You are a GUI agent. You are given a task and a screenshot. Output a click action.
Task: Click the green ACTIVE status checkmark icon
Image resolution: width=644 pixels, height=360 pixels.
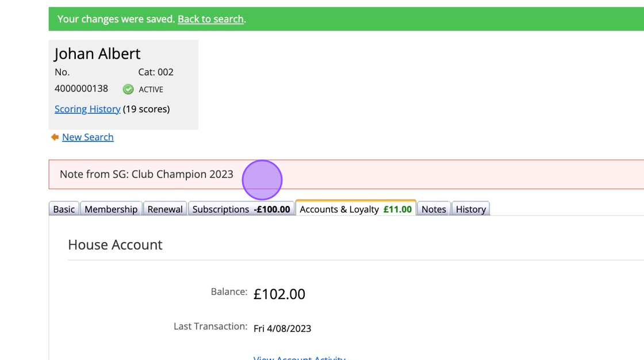[x=128, y=89]
